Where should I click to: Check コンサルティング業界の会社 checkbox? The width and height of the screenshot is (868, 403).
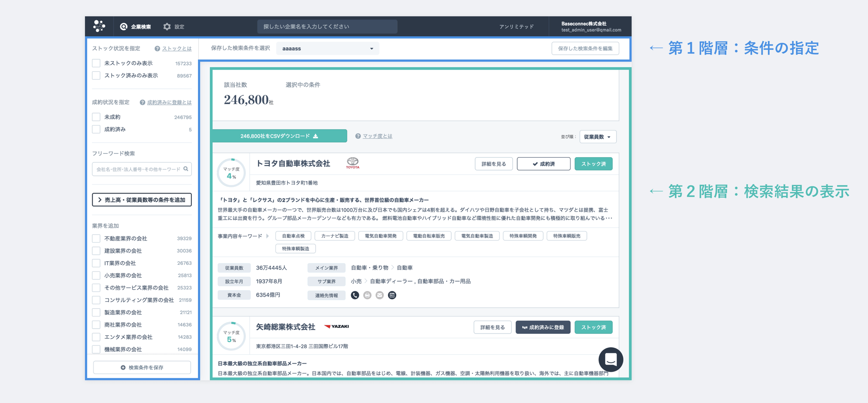[x=96, y=300]
